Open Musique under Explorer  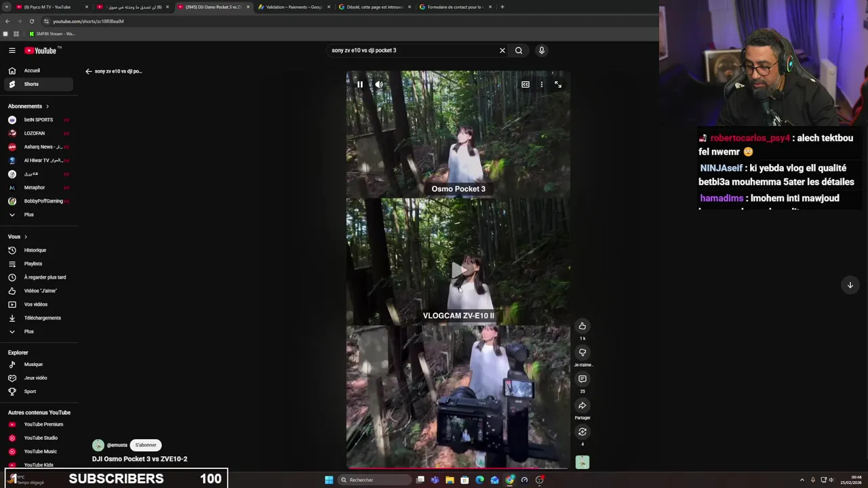pyautogui.click(x=33, y=365)
